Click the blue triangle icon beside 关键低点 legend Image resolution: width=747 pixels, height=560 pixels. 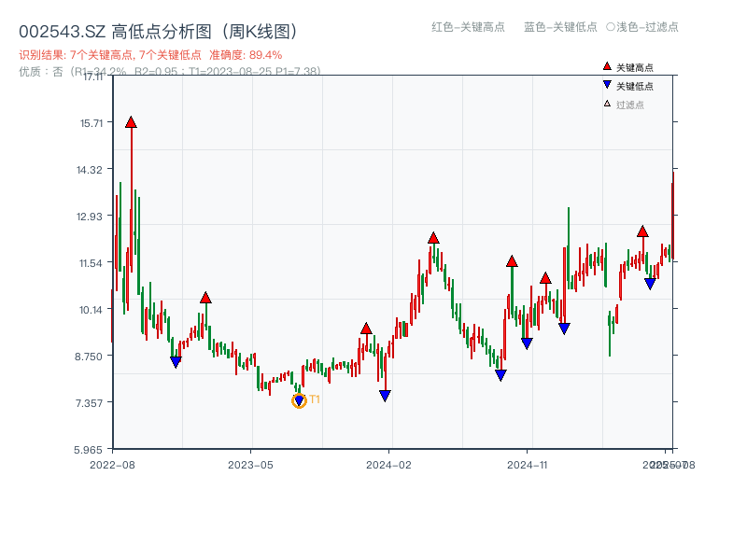[x=607, y=85]
